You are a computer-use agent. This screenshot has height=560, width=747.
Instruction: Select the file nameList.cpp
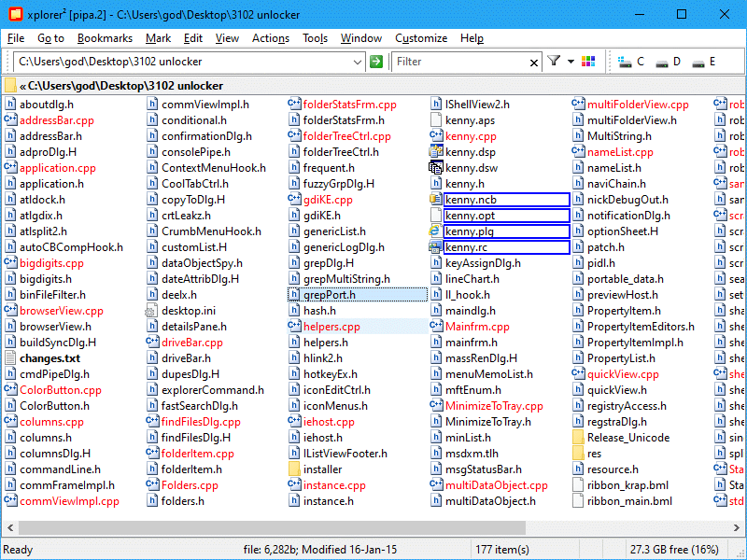(620, 152)
